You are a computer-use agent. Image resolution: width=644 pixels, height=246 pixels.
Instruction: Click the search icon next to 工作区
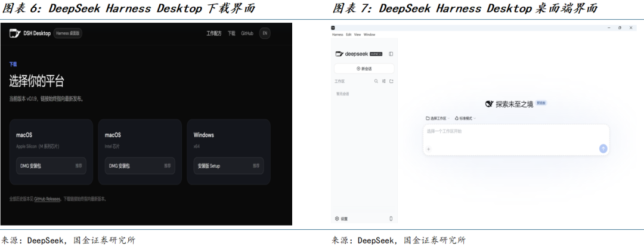pos(376,81)
